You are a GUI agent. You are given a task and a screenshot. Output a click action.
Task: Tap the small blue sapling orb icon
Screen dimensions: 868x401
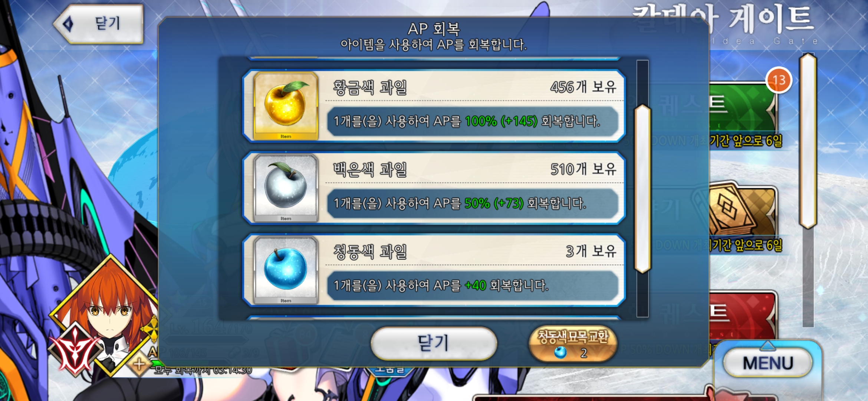pos(560,352)
